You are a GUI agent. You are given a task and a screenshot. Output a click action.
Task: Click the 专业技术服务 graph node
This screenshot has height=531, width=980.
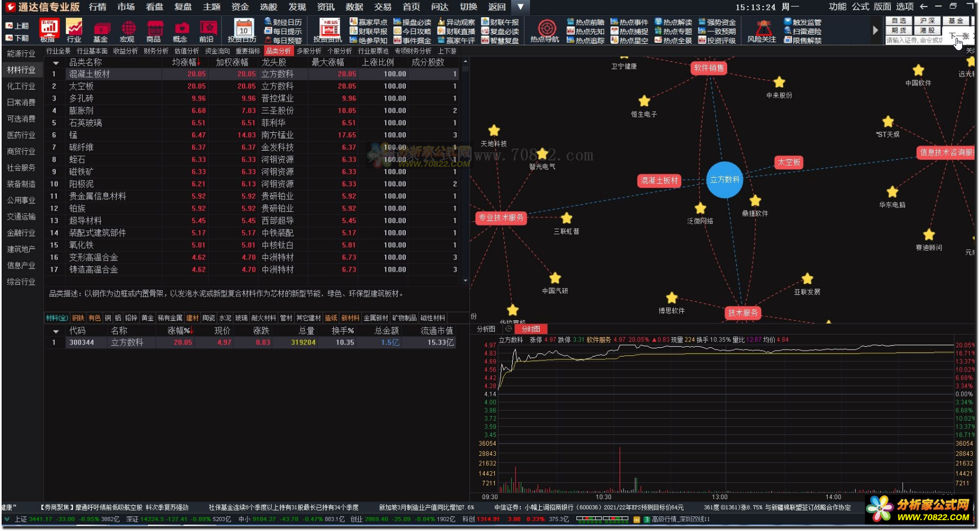[501, 218]
